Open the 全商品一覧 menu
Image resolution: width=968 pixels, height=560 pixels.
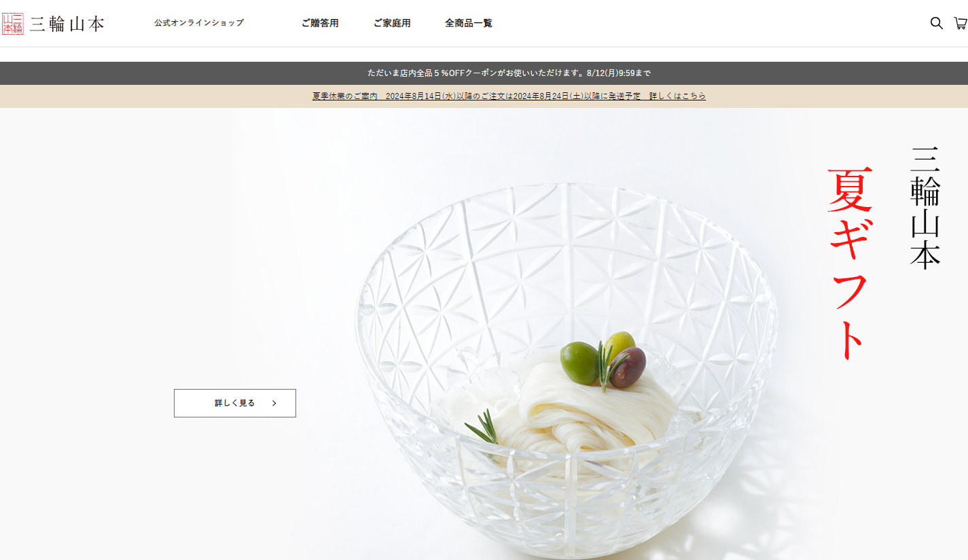pos(469,23)
